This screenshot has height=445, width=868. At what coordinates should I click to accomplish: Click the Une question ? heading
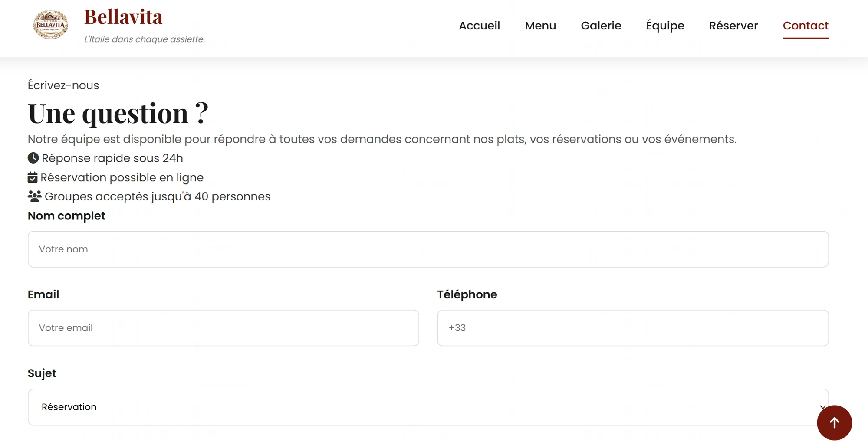(x=118, y=113)
